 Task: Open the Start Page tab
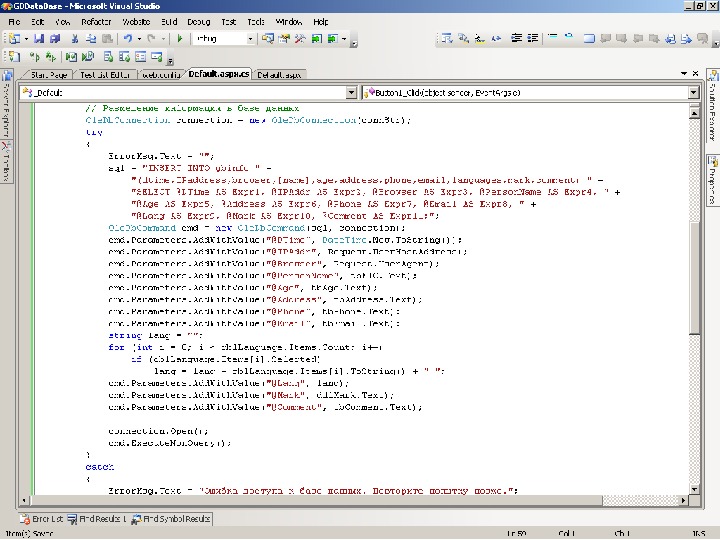(x=48, y=75)
